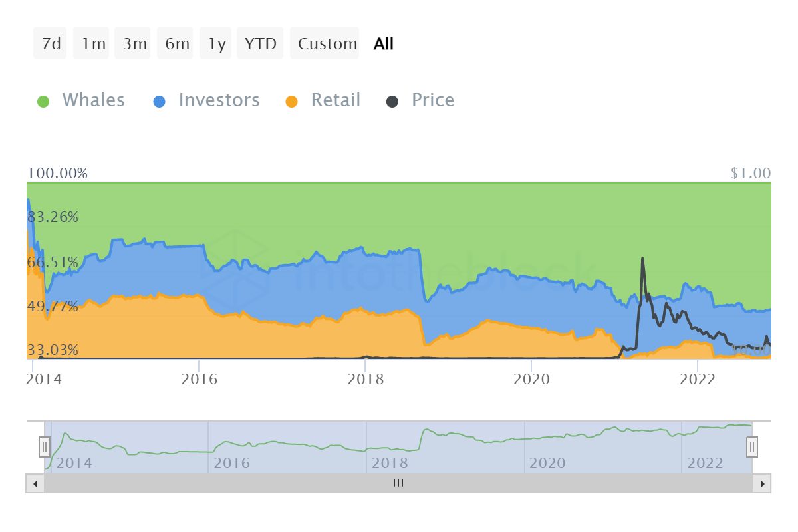Toggle the Price series dark dot
Screen dimensions: 798x532
[392, 101]
